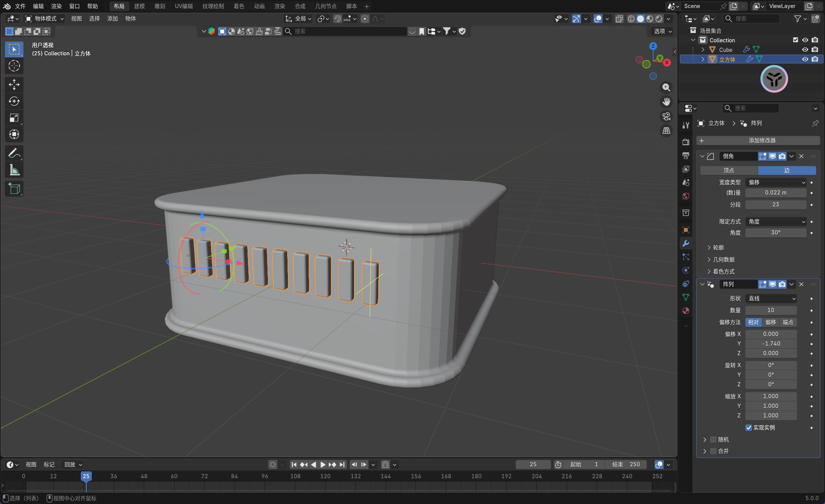The height and width of the screenshot is (504, 825).
Task: Choose the Add Cube tool
Action: [14, 189]
